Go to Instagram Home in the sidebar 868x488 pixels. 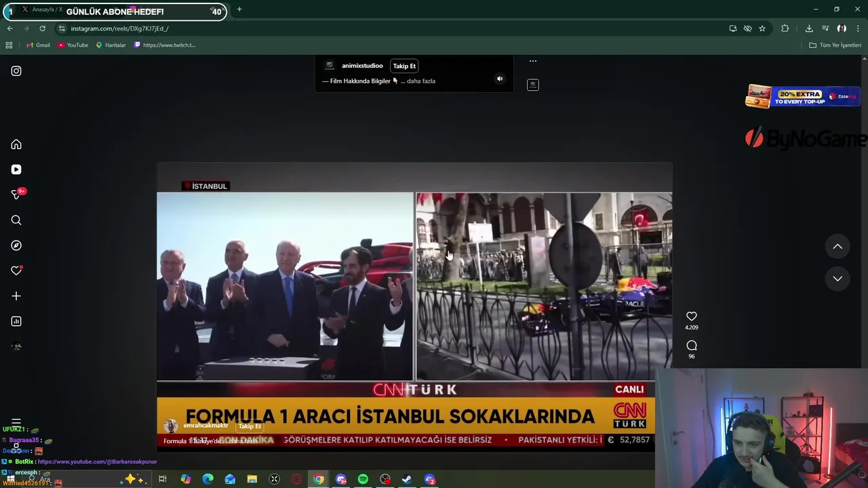point(16,144)
